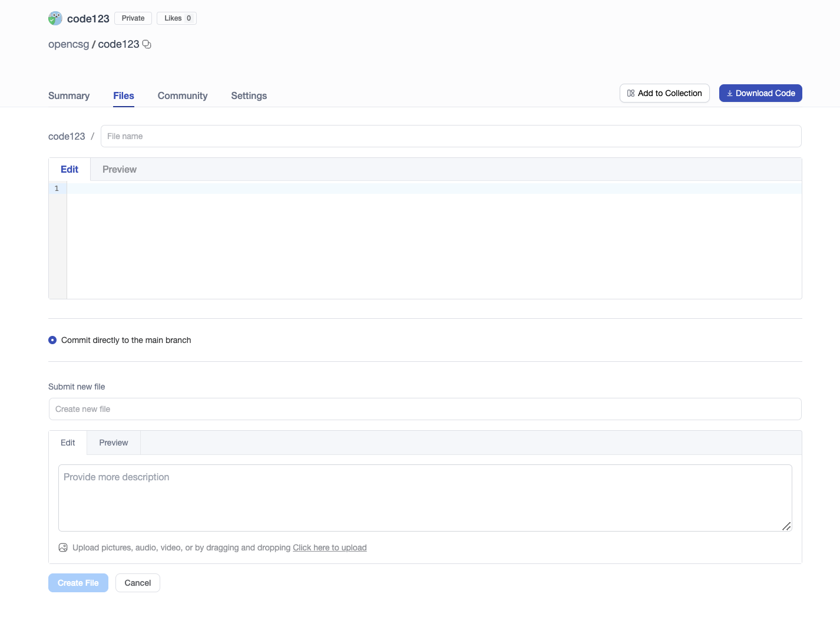
Task: Click the picture upload icon below the description box
Action: tap(62, 547)
